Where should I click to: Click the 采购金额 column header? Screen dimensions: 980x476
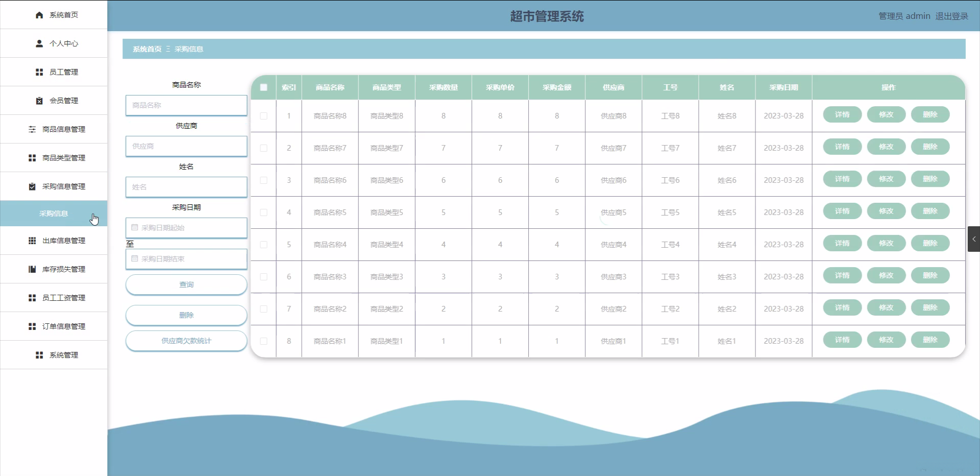click(x=557, y=87)
